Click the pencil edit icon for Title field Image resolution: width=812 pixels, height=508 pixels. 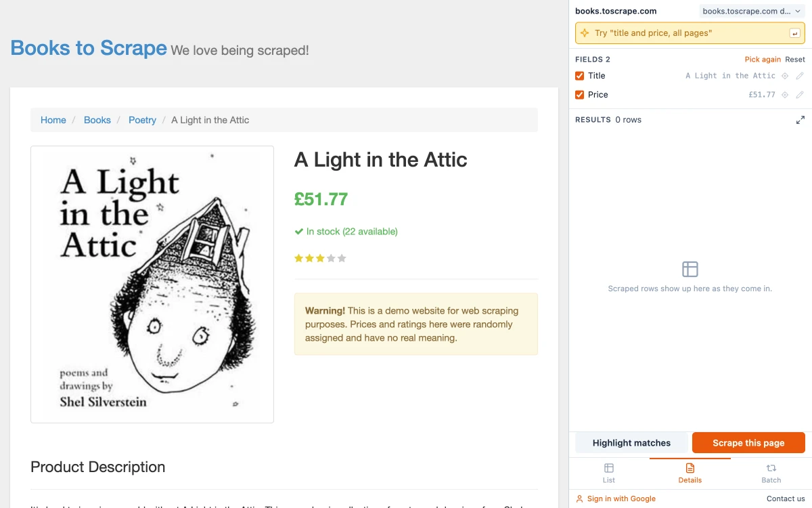pos(800,76)
